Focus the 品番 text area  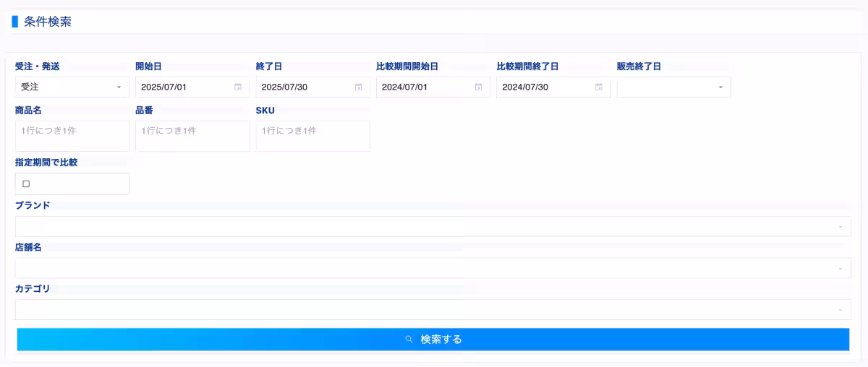[192, 136]
